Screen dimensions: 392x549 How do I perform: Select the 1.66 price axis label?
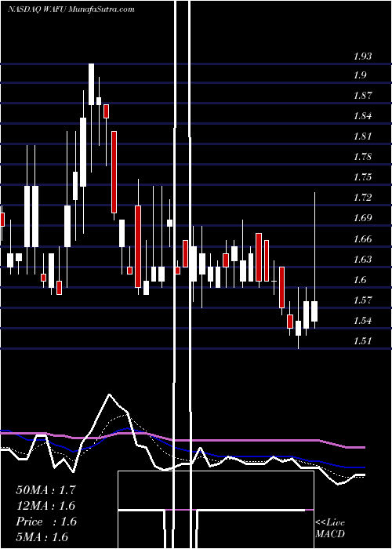point(362,238)
